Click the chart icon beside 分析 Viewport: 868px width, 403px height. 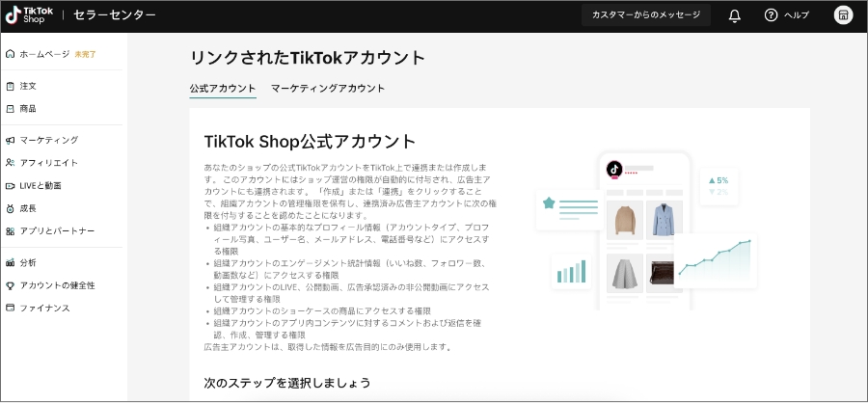(x=10, y=263)
